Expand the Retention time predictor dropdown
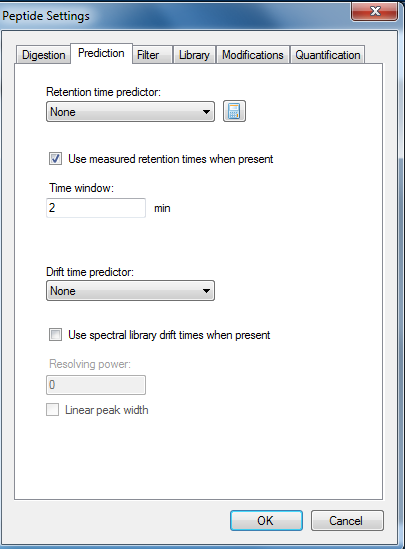Image resolution: width=405 pixels, height=549 pixels. (x=130, y=112)
